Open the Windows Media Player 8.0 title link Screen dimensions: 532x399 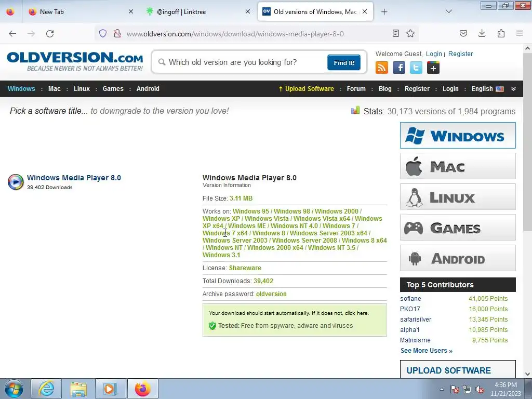point(74,178)
